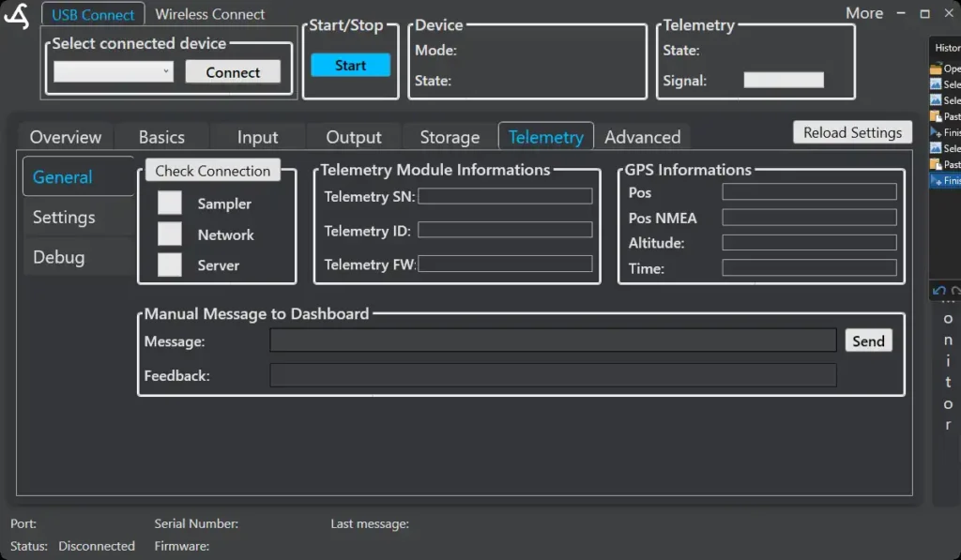This screenshot has height=560, width=961.
Task: Open the More menu
Action: (864, 13)
